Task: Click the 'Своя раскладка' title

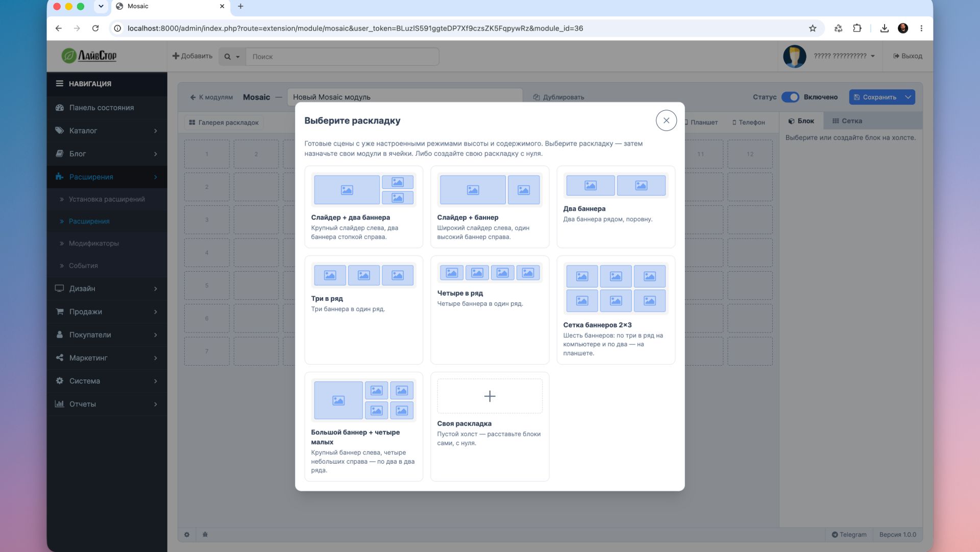Action: (464, 423)
